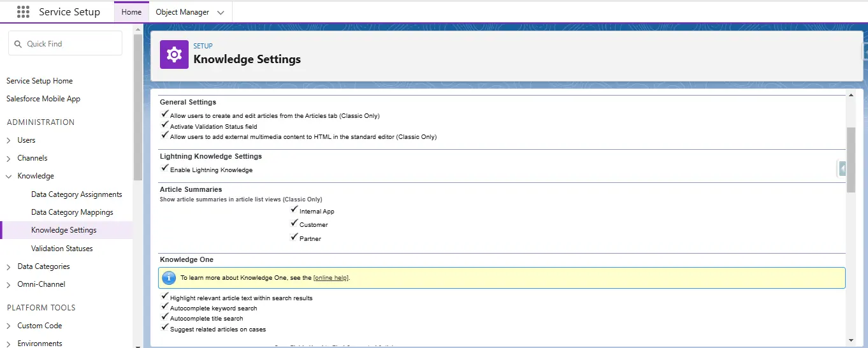Click the Service Setup app name
Viewport: 868px width, 348px height.
pyautogui.click(x=69, y=12)
